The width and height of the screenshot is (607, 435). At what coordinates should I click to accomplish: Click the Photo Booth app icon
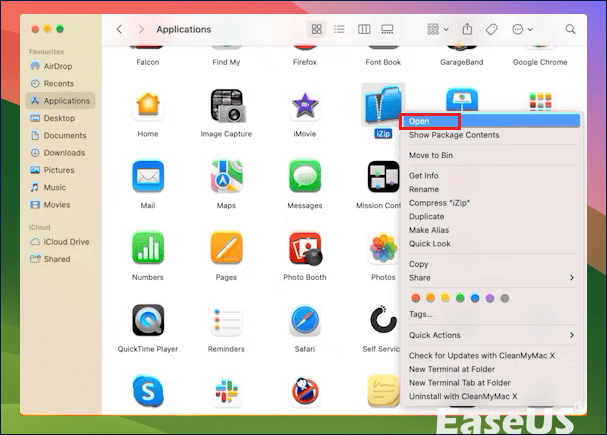point(304,248)
